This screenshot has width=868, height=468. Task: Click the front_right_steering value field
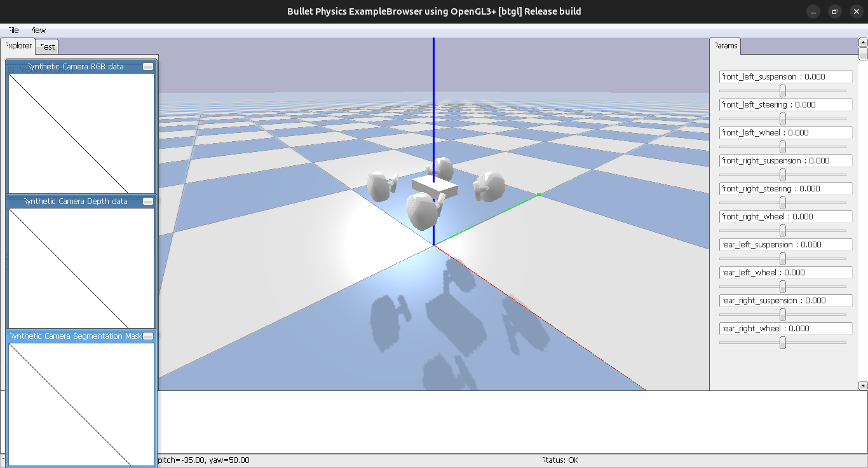(x=786, y=189)
